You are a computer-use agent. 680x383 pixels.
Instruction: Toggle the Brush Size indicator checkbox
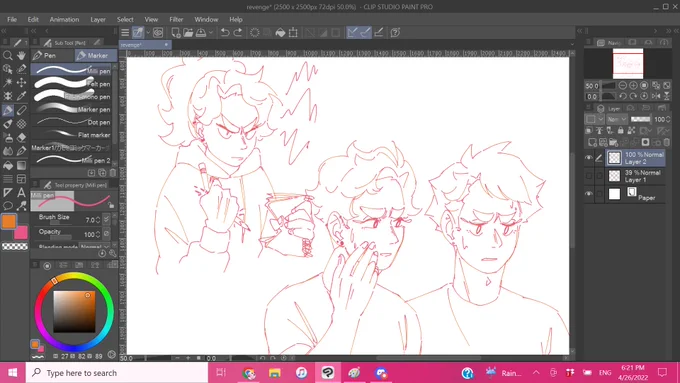[x=106, y=219]
